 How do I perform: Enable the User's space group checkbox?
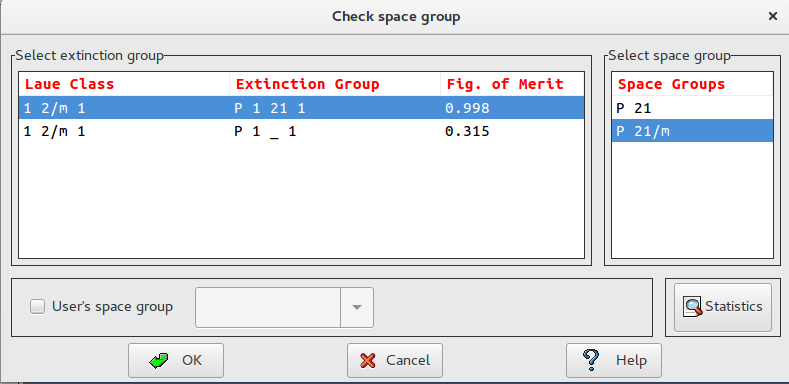coord(37,306)
